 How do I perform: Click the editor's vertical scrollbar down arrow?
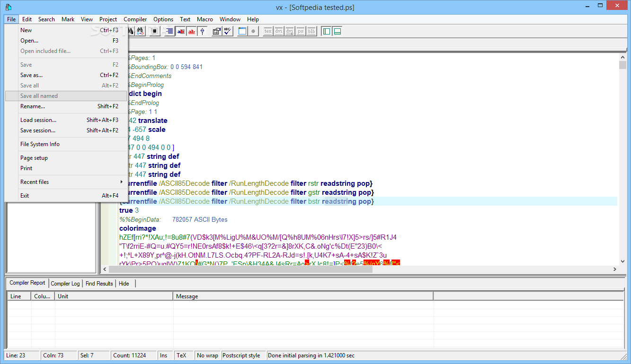[x=622, y=261]
